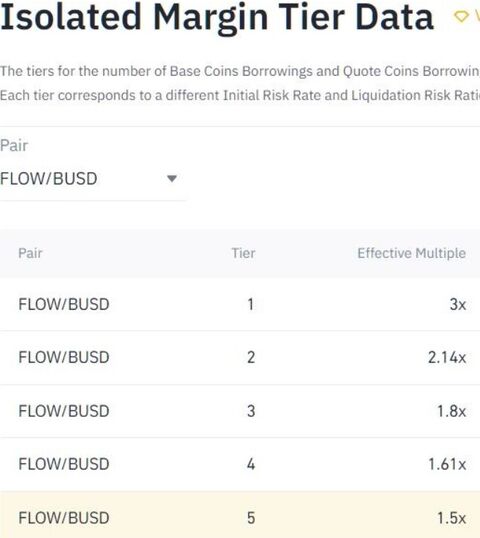Viewport: 480px width, 538px height.
Task: Click the 3x effective multiple value
Action: click(458, 304)
